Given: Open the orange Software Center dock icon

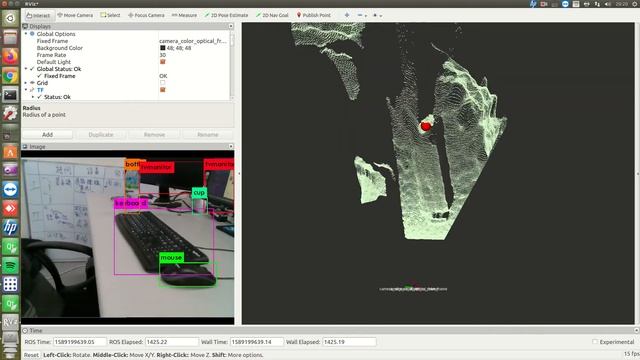Looking at the screenshot, I should coord(10,152).
